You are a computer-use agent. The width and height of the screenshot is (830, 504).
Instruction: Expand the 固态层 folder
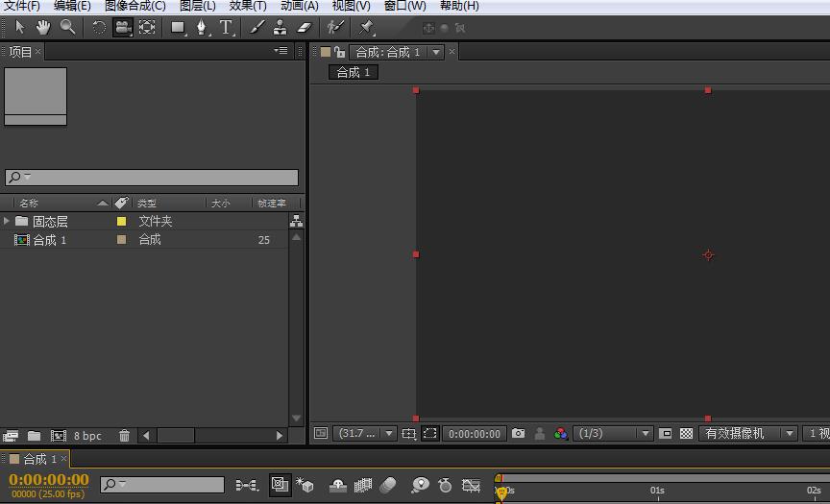coord(8,222)
